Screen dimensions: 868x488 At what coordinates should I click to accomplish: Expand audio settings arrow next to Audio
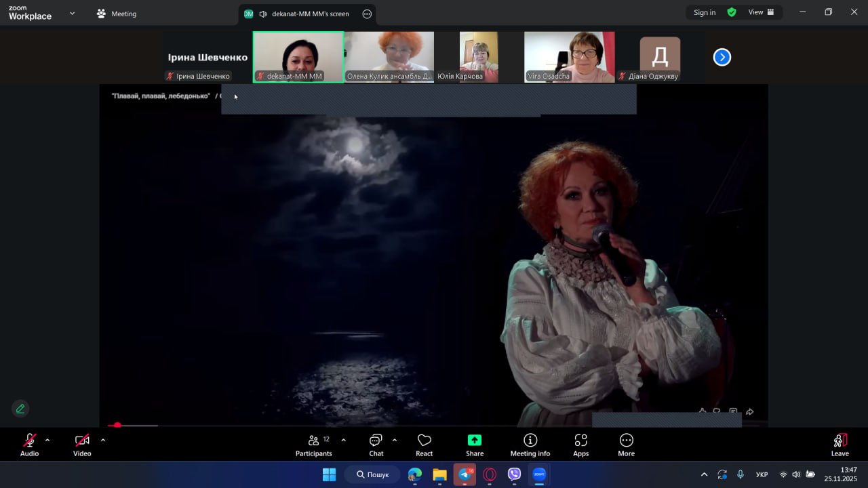tap(47, 440)
